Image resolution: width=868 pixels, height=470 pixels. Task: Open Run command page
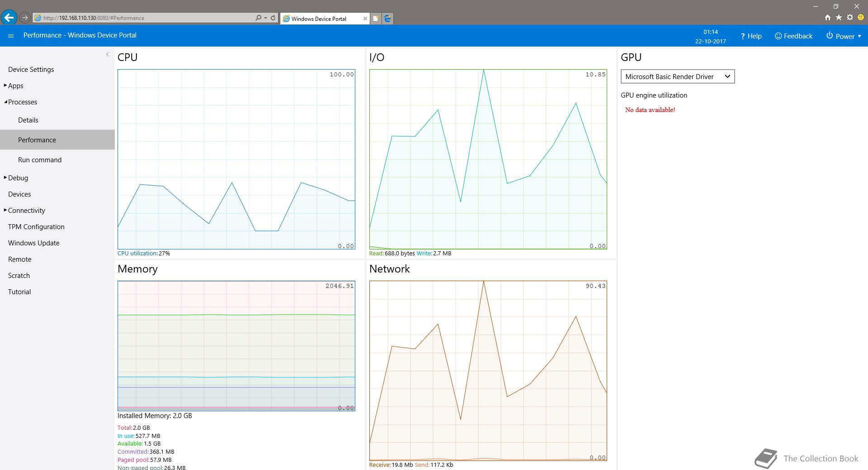point(40,160)
